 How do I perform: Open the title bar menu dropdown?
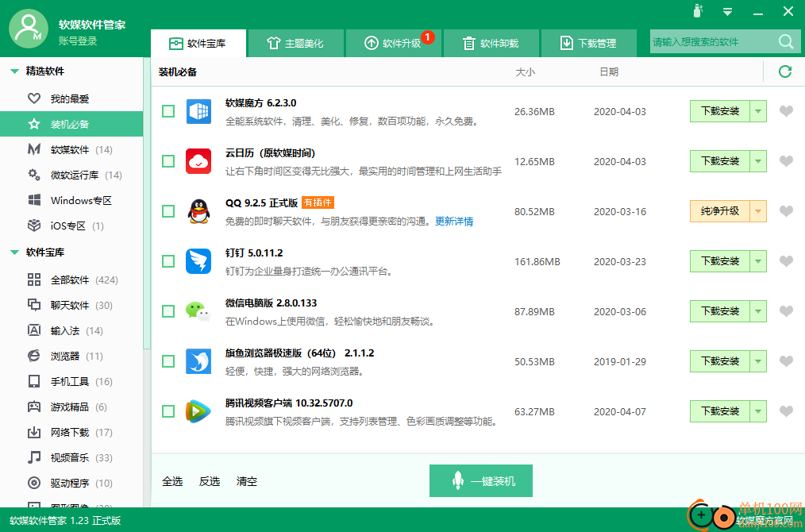pos(727,11)
